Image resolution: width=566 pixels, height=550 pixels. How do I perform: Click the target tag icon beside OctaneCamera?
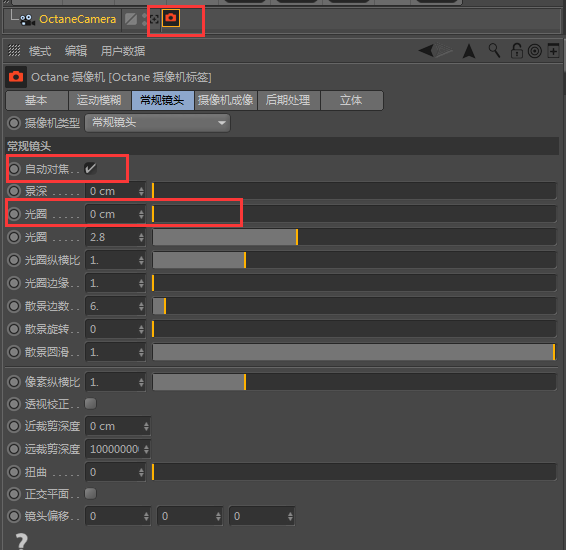pos(154,19)
